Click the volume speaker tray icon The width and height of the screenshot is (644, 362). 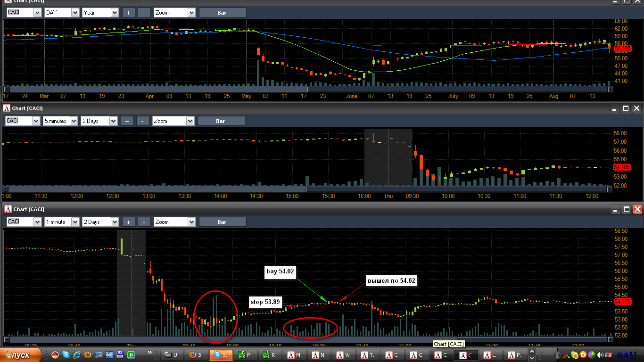click(x=600, y=355)
